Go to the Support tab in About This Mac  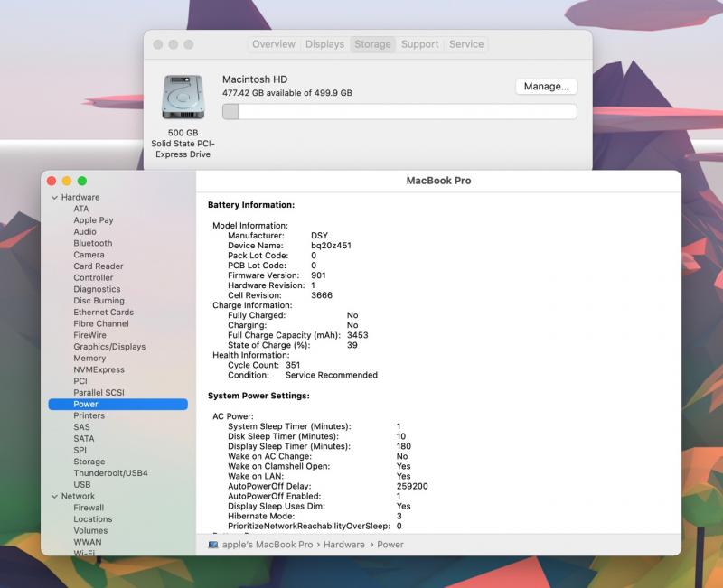(419, 44)
